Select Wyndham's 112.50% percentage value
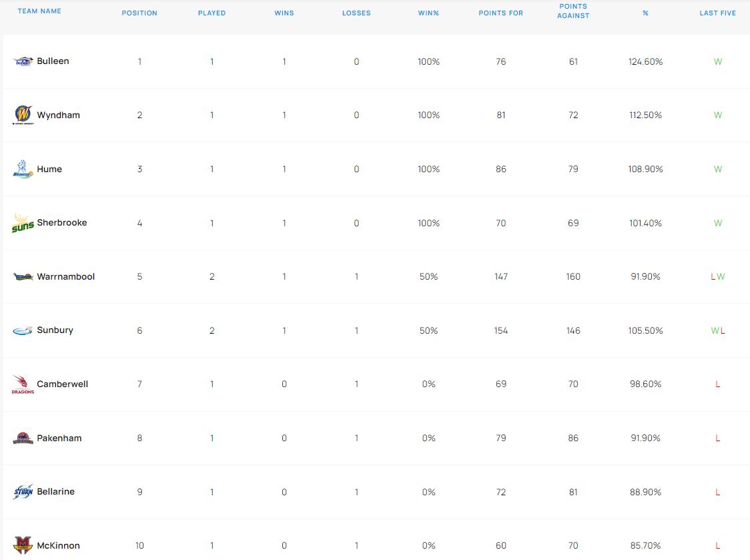Screen dimensions: 750x560 pos(646,115)
